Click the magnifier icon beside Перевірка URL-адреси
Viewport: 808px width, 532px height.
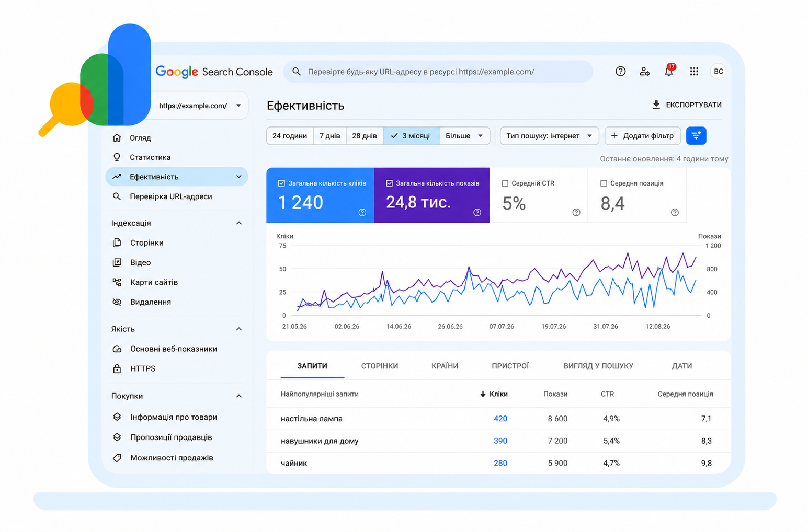117,196
